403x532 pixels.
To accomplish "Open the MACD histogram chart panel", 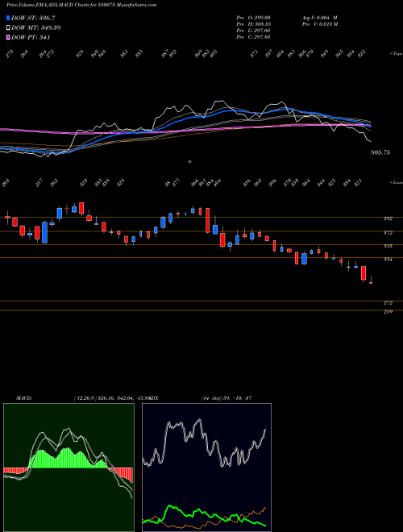I will click(x=69, y=468).
